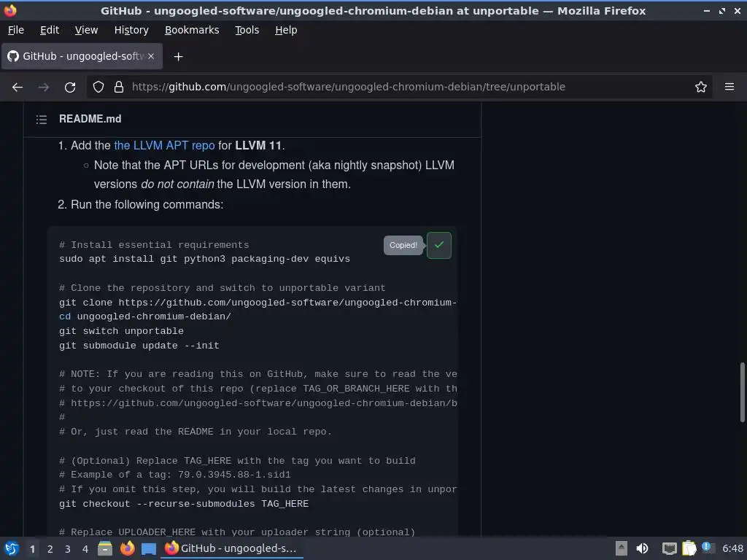Click the 'git checkout --recurse-submodules TAG_HERE' line
Viewport: 747px width, 560px height.
click(x=184, y=504)
